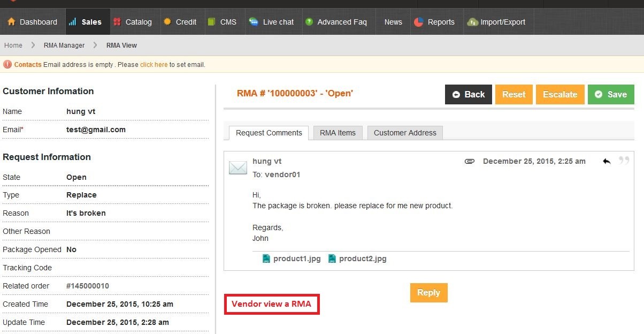The image size is (644, 334).
Task: Go to Home in breadcrumb
Action: pyautogui.click(x=13, y=45)
